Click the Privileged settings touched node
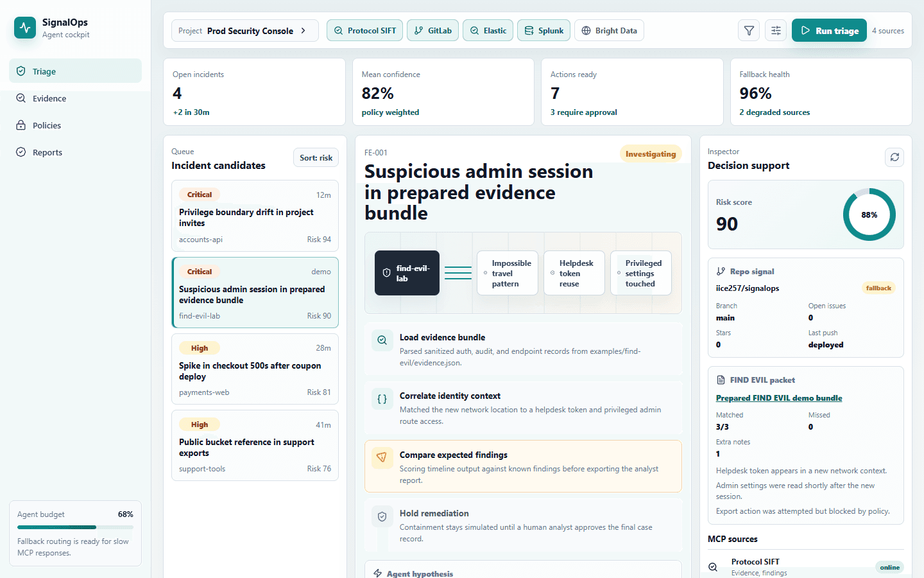 pyautogui.click(x=641, y=273)
